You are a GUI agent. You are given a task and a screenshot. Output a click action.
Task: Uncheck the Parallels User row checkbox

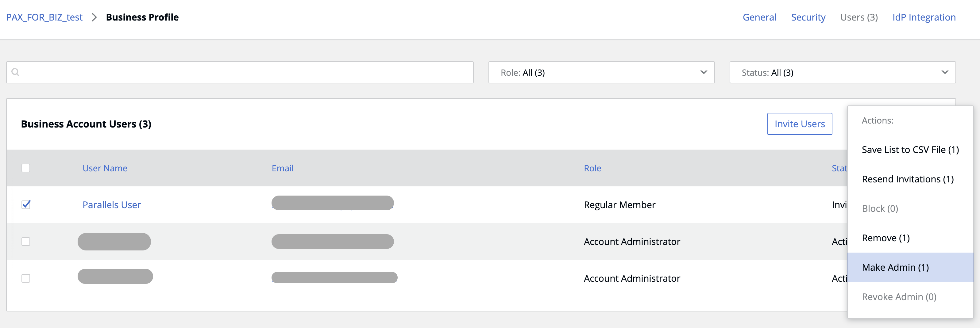click(26, 204)
